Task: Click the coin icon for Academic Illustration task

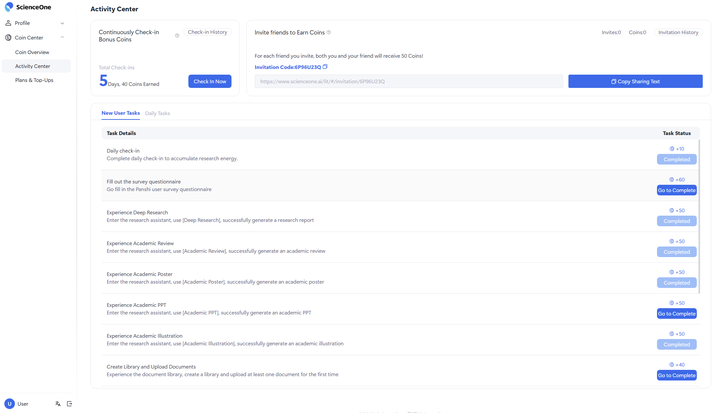Action: [x=672, y=334]
